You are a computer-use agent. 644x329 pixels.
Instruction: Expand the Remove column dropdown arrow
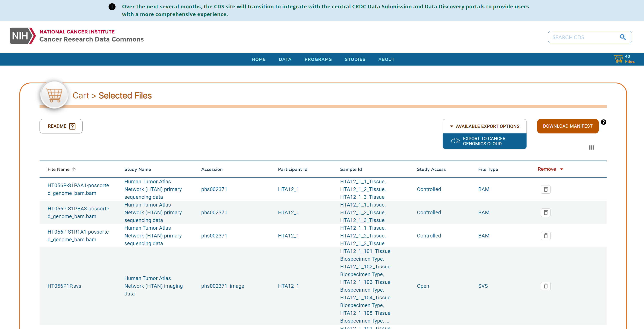tap(562, 170)
